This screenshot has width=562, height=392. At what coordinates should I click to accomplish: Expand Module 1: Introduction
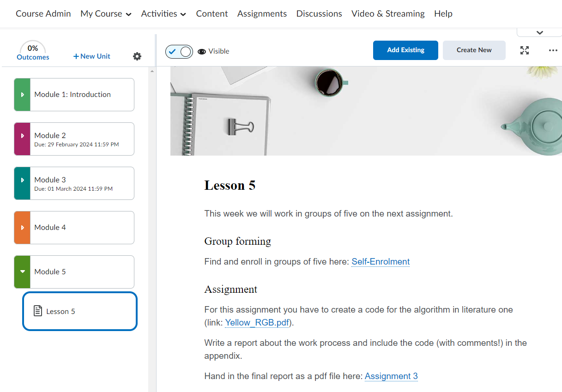point(22,95)
